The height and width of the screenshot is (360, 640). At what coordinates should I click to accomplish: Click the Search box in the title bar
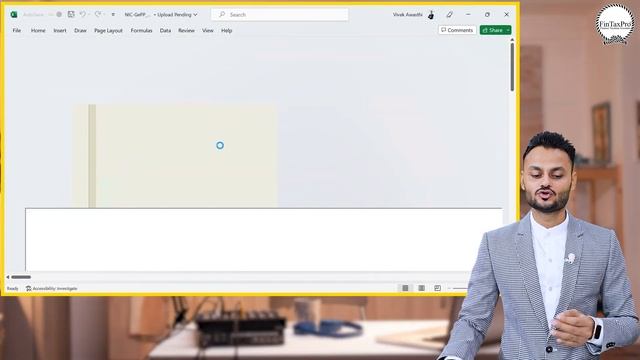[280, 14]
